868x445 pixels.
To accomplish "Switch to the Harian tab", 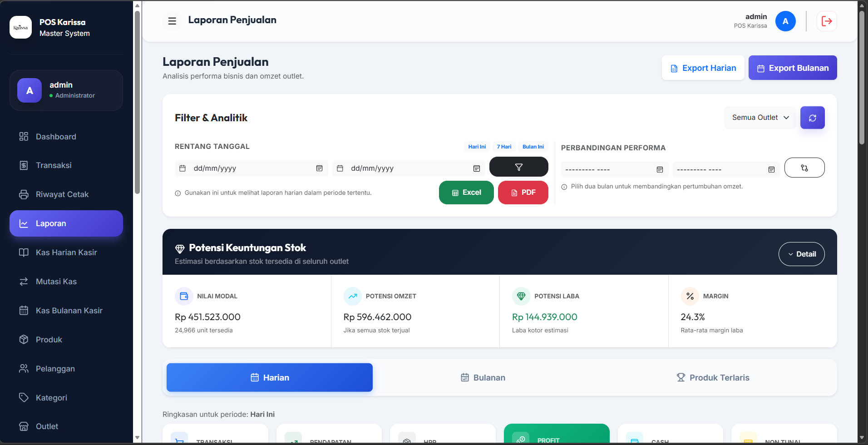I will pos(270,377).
